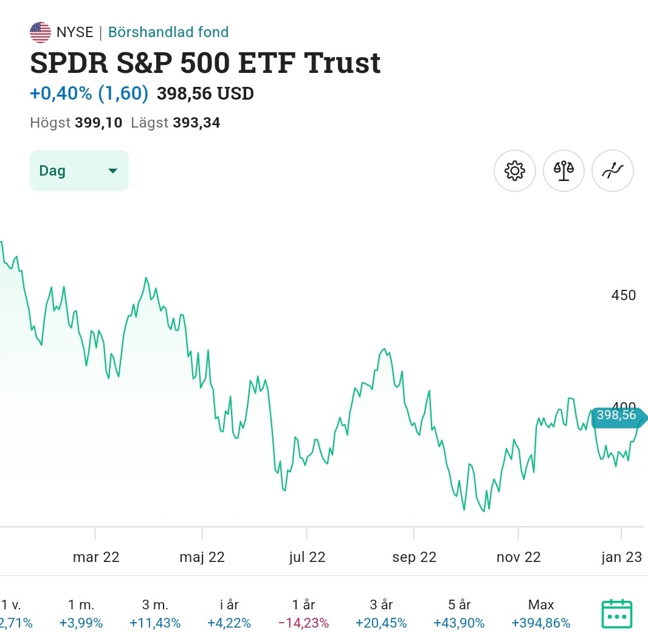The width and height of the screenshot is (648, 644).
Task: Open the Dag interval dropdown
Action: click(x=79, y=171)
